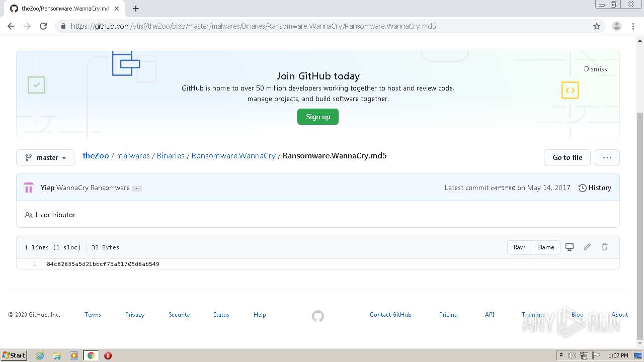Open footer Status link
This screenshot has height=362, width=644.
point(221,315)
